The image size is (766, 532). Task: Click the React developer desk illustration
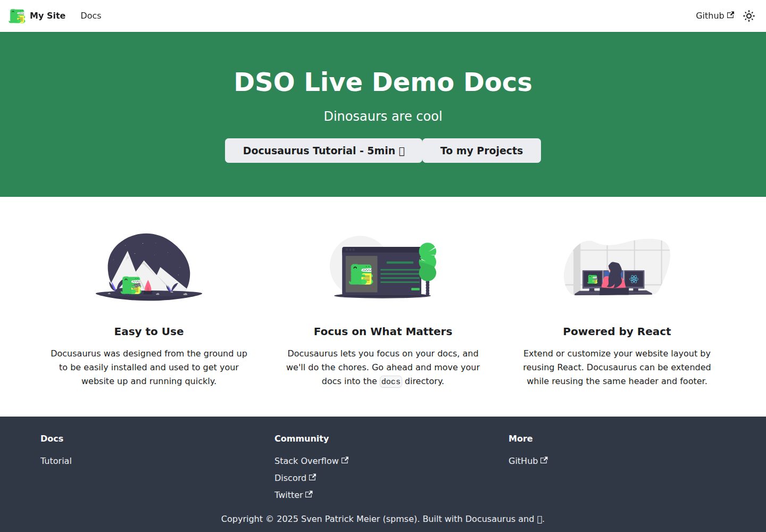pos(617,267)
